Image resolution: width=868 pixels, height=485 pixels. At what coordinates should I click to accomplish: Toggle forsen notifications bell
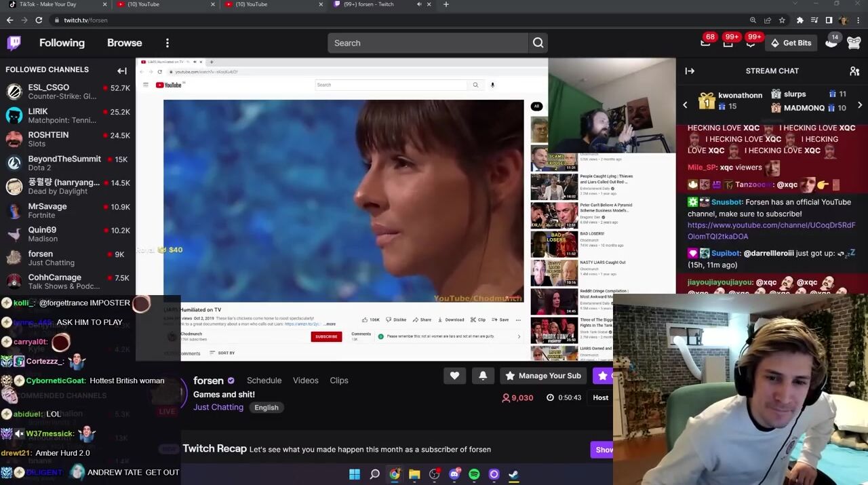coord(483,375)
